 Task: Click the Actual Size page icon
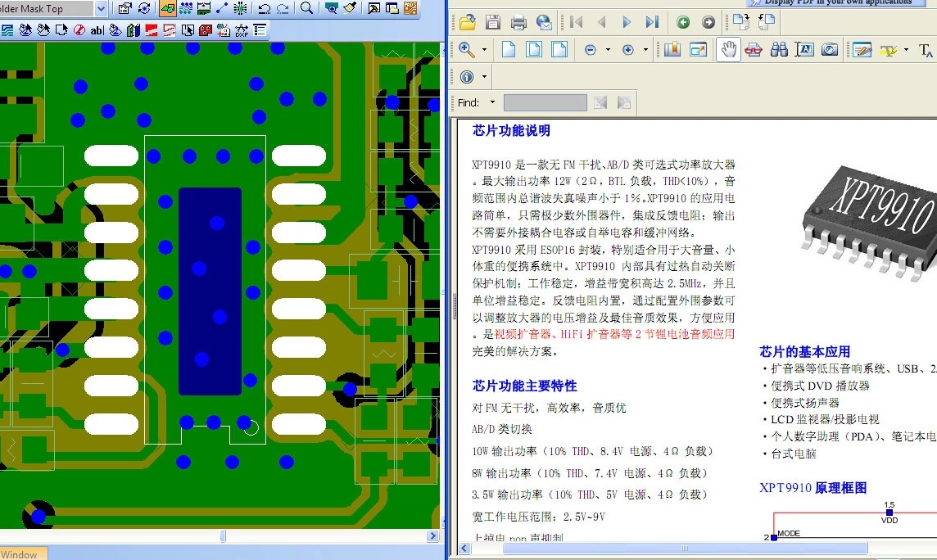coord(509,50)
